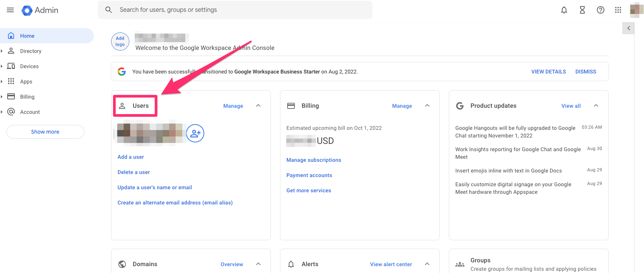Viewport: 644px width, 273px height.
Task: Collapse the Alerts card
Action: point(427,264)
